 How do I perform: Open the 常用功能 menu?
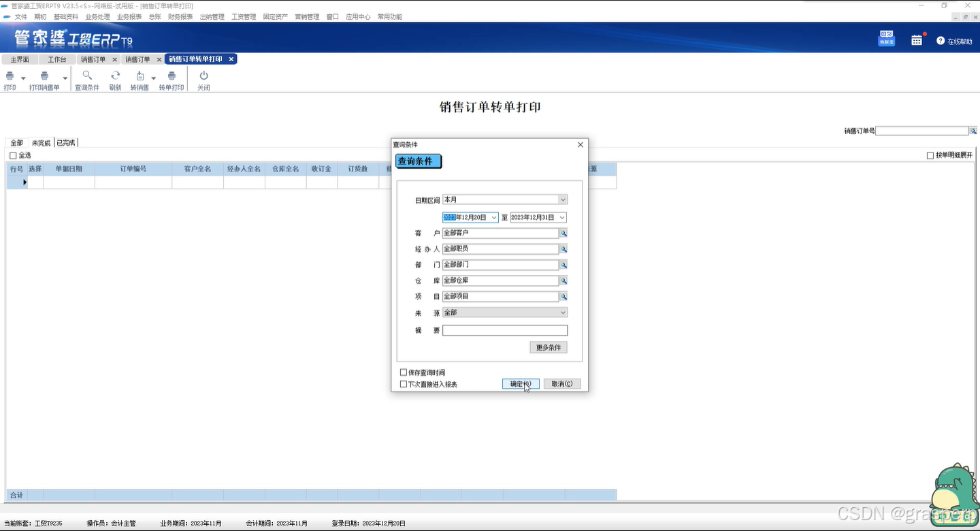[x=390, y=17]
